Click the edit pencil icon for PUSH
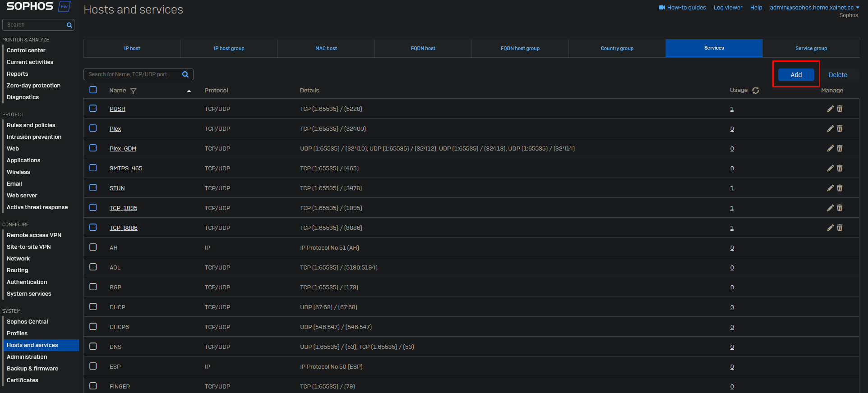 (x=830, y=109)
